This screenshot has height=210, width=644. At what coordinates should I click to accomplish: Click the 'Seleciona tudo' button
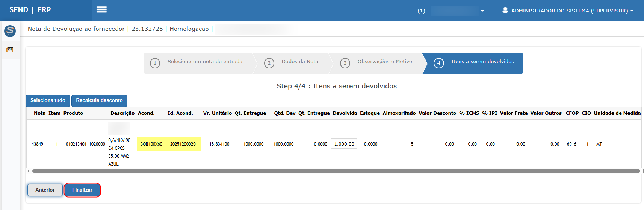tap(48, 100)
